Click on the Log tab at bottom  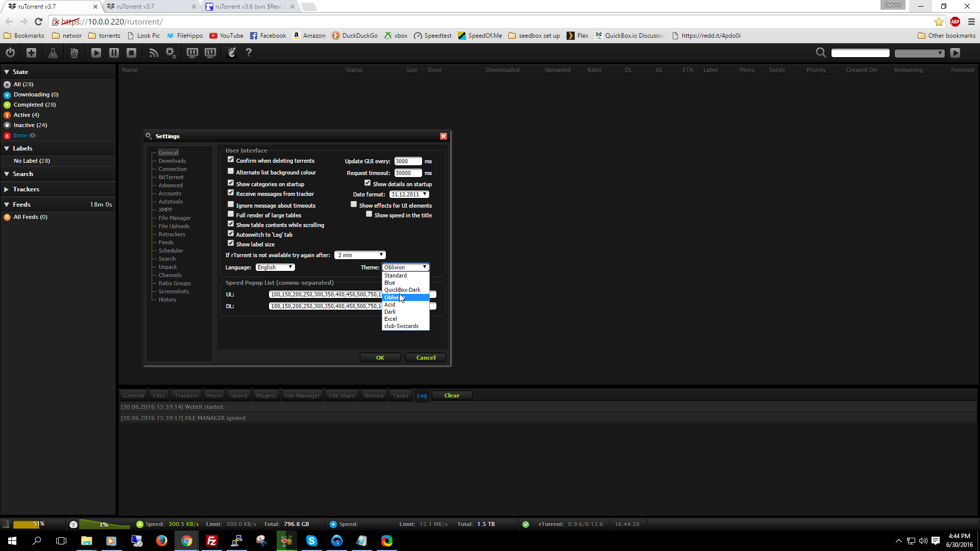pos(421,395)
